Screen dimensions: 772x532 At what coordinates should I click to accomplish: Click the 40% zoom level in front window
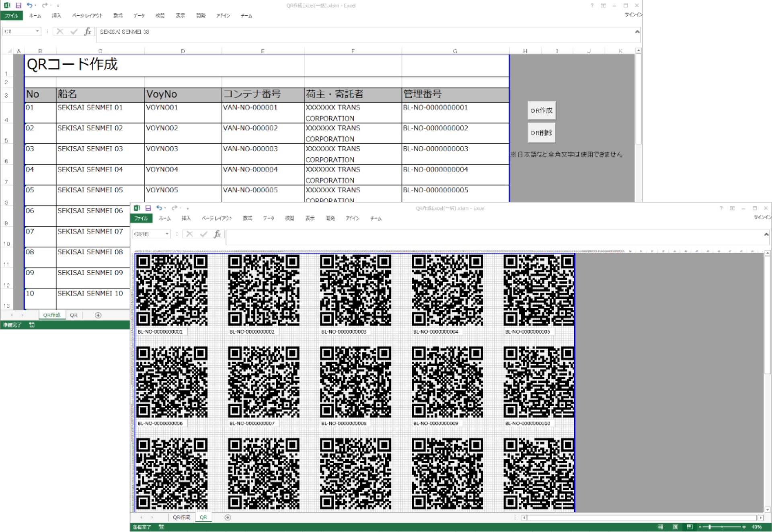pos(757,527)
